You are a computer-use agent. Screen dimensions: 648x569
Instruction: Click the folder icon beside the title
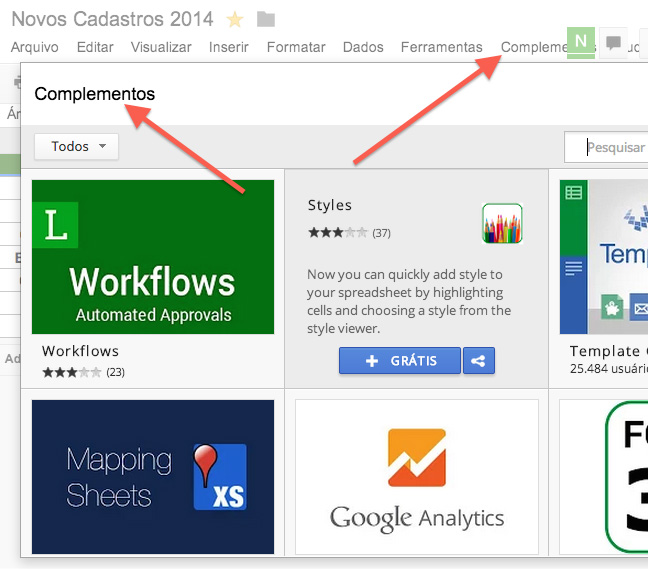pyautogui.click(x=266, y=19)
